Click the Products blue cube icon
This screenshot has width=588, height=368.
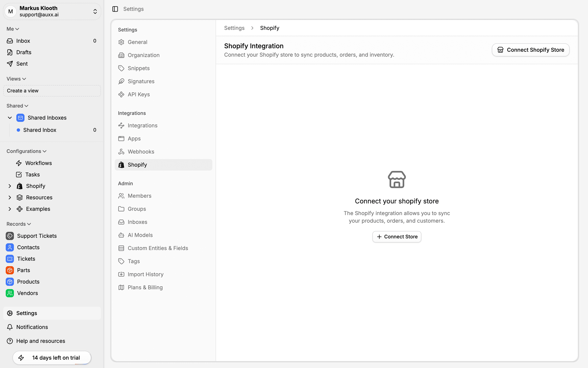pyautogui.click(x=10, y=282)
